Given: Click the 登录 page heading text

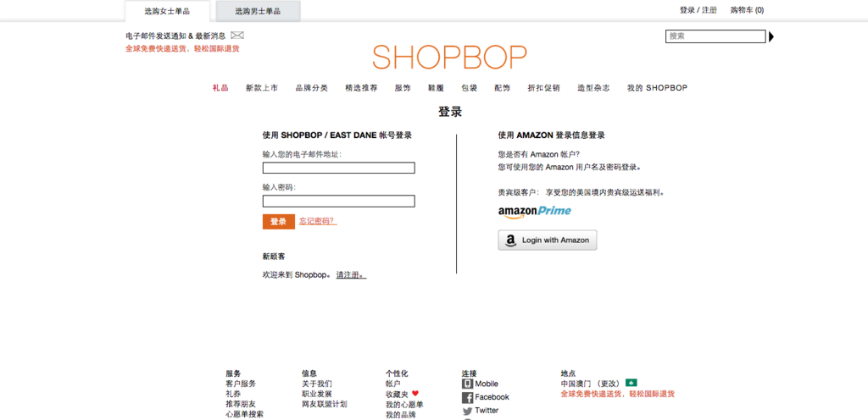Looking at the screenshot, I should coord(450,112).
